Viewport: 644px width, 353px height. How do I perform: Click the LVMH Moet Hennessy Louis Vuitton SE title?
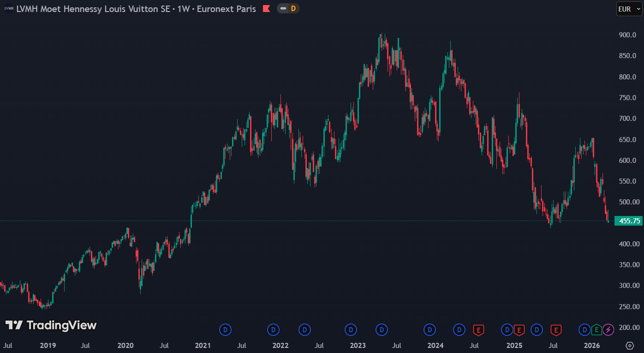click(x=93, y=9)
